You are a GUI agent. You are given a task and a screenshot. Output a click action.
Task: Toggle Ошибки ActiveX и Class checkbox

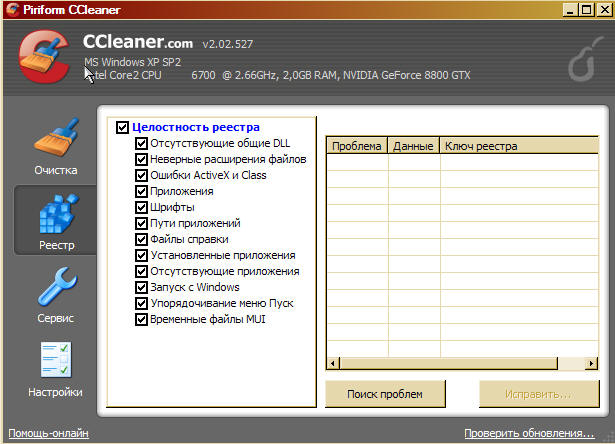coord(141,175)
